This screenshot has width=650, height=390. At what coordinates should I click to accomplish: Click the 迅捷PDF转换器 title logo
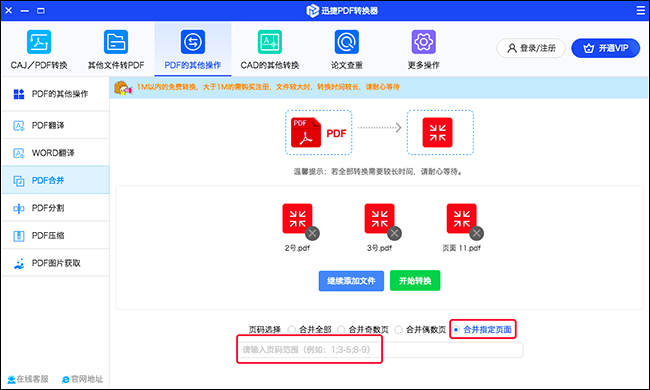(342, 10)
